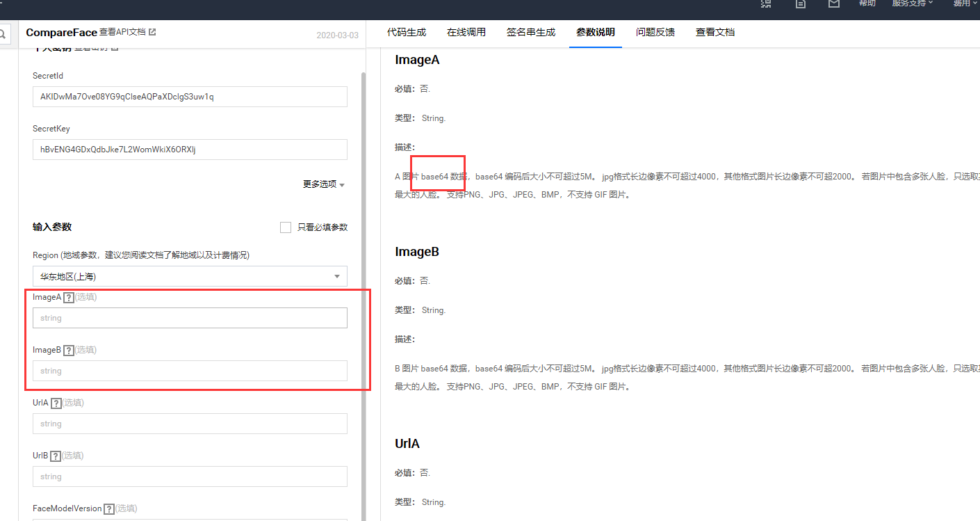The height and width of the screenshot is (521, 980).
Task: Select the 参数说明 tab
Action: coord(596,32)
